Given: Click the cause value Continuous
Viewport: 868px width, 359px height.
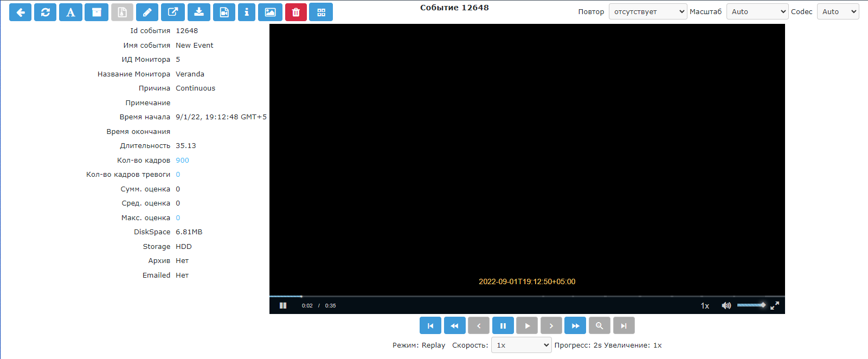Looking at the screenshot, I should point(195,88).
